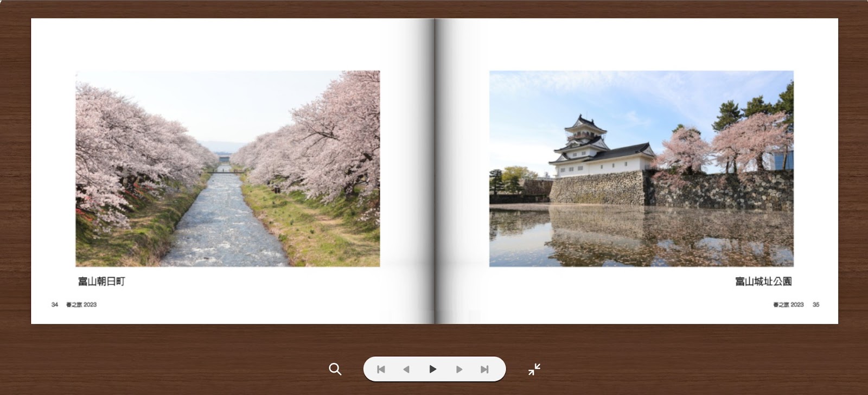Click the cherry blossom river photo

click(x=228, y=168)
